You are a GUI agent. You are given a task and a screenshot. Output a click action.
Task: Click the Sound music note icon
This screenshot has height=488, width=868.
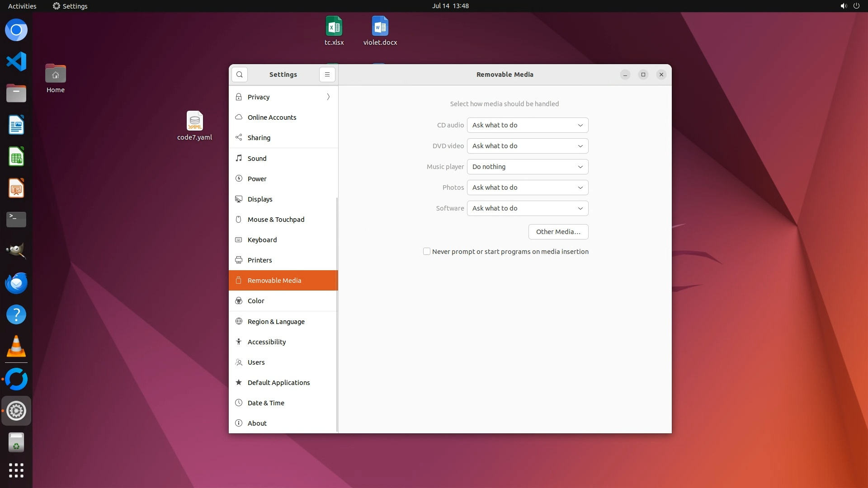(x=239, y=158)
